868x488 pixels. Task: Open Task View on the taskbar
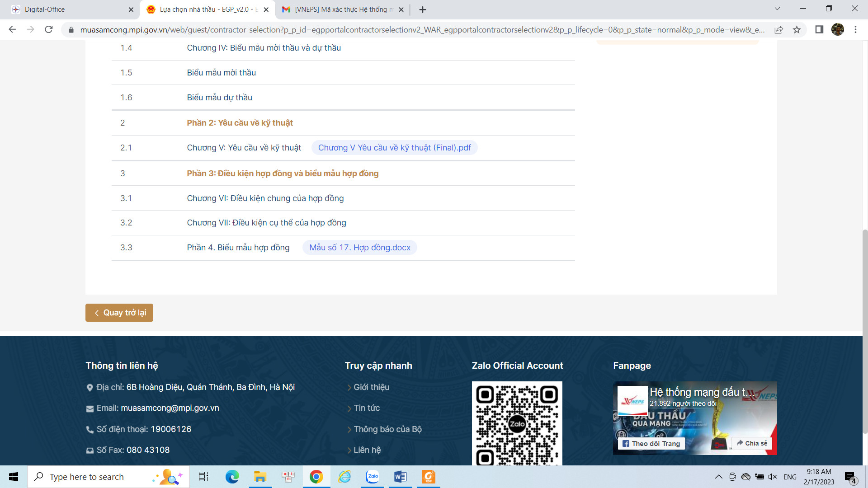(x=203, y=477)
